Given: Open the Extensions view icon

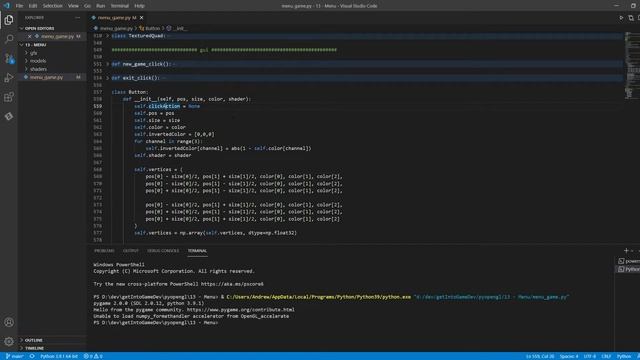Looking at the screenshot, I should click(9, 97).
